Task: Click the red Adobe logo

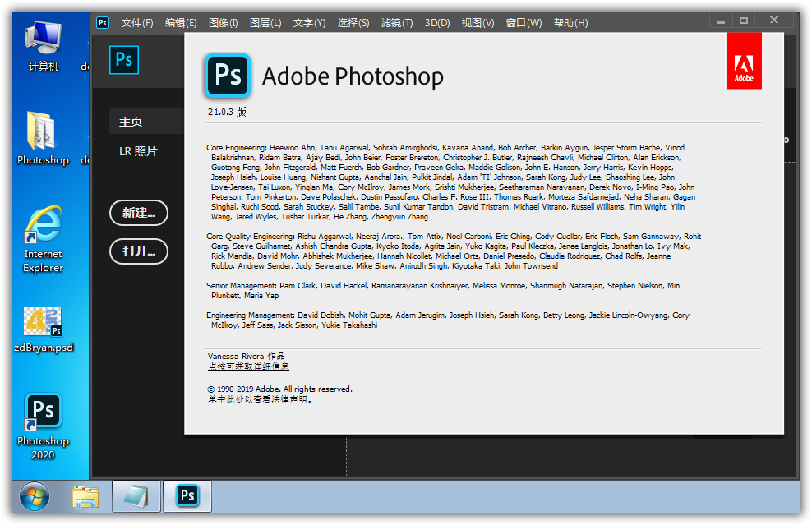Action: [744, 61]
